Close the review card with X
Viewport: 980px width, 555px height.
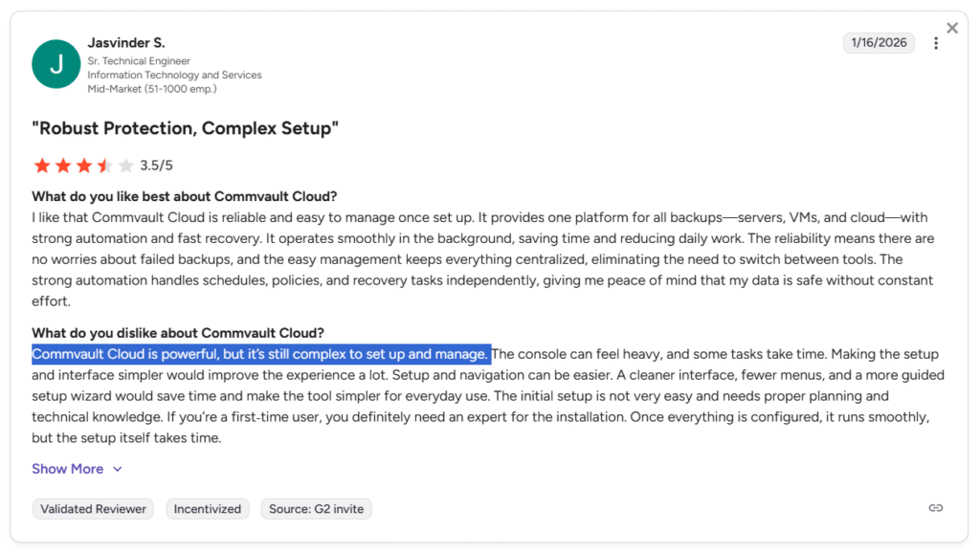(952, 29)
